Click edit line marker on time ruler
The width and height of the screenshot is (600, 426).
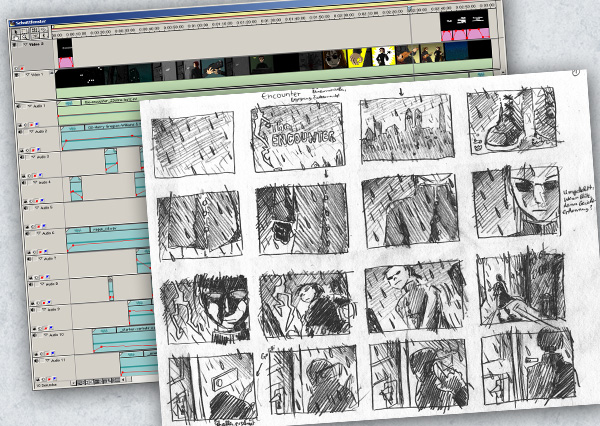point(410,8)
